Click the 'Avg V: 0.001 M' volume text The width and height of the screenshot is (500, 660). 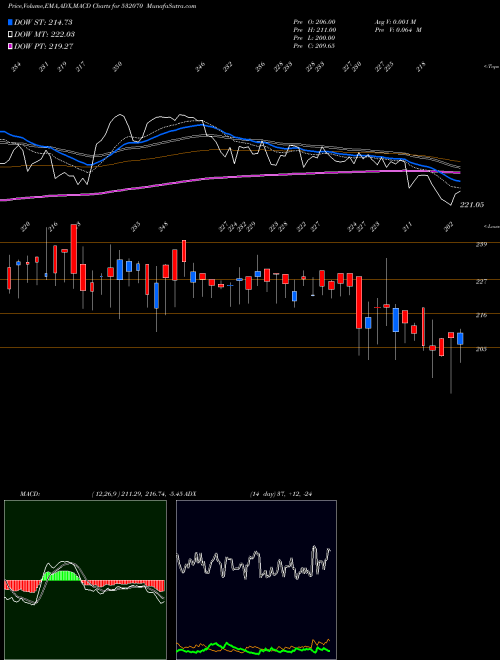click(x=395, y=22)
